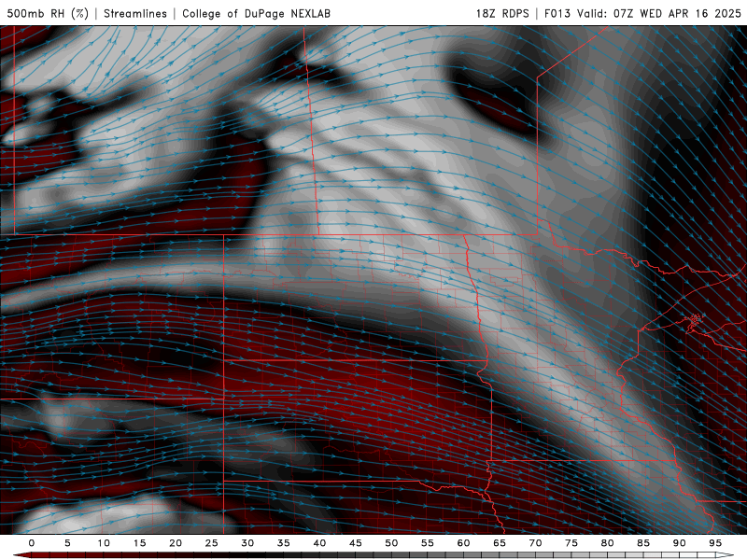
Task: Click "College of DuPage NEXLAB" header text
Action: coord(256,13)
